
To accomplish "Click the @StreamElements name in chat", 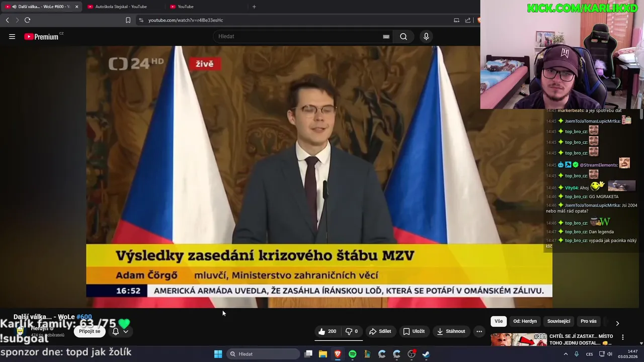I will pos(598,165).
